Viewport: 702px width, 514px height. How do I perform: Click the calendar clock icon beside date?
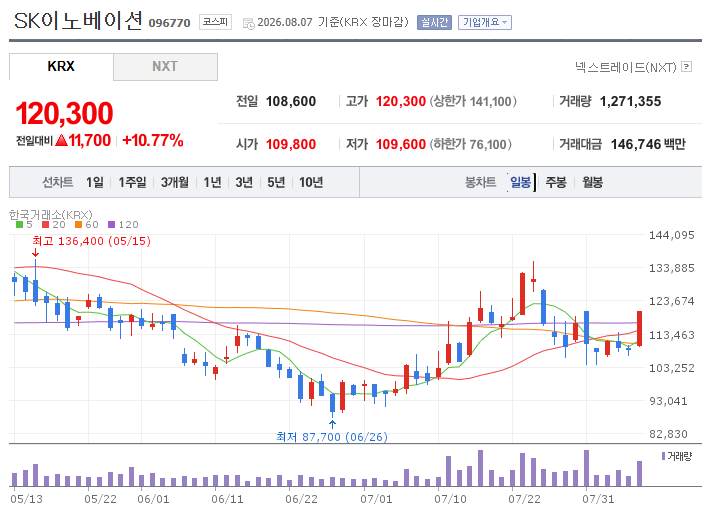tap(248, 23)
